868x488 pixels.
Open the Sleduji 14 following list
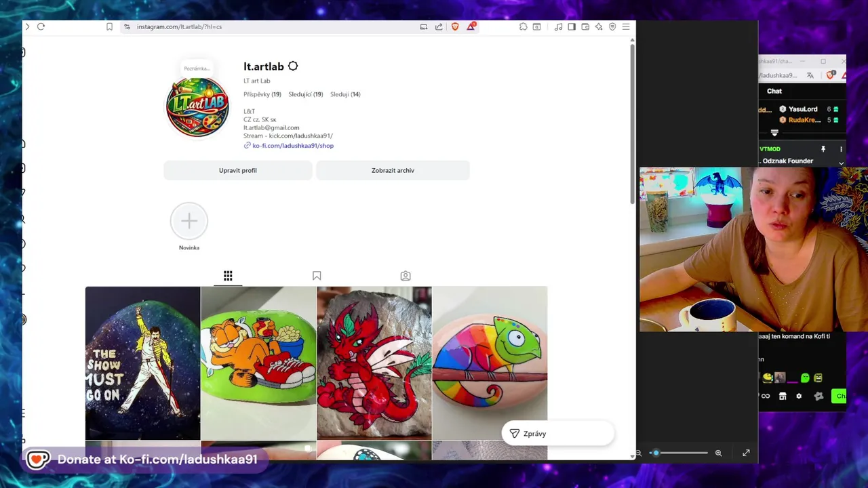pyautogui.click(x=345, y=94)
